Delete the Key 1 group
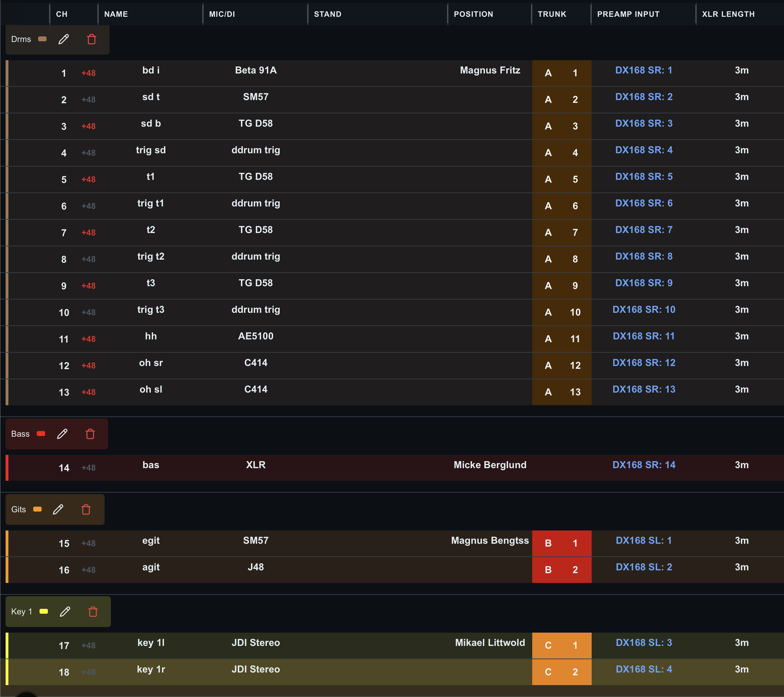784x697 pixels. click(93, 611)
